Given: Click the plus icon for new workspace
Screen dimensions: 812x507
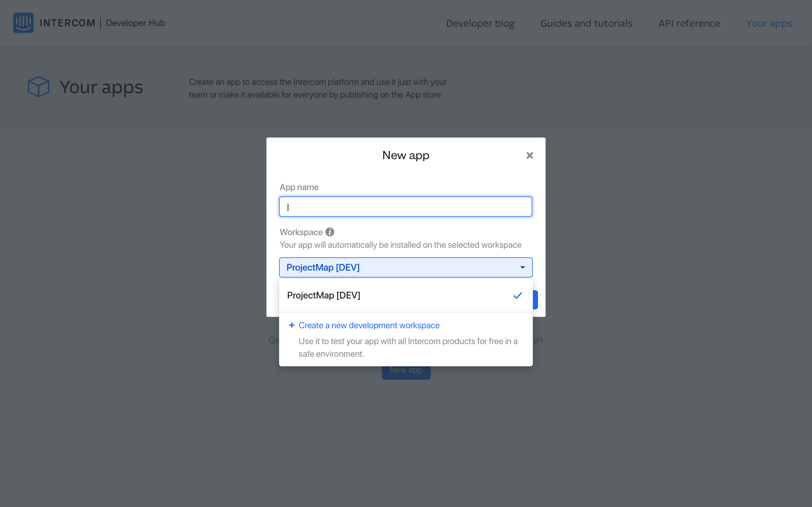Looking at the screenshot, I should (291, 325).
